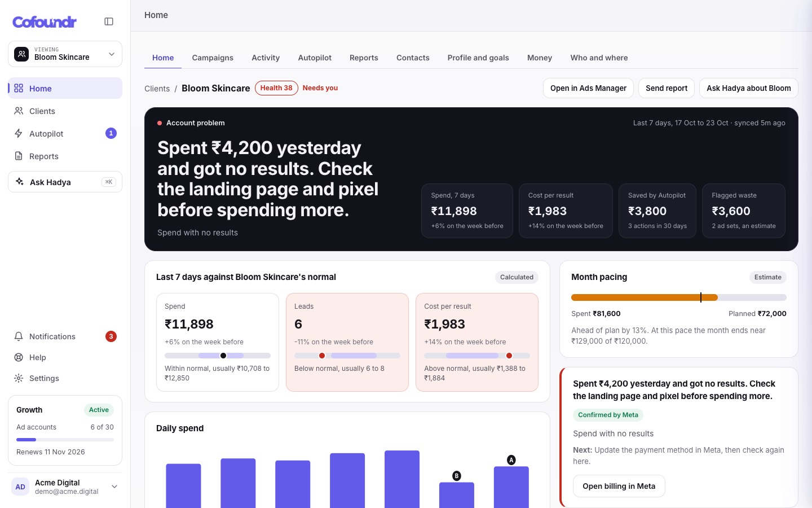Click marker B on daily spend chart

(457, 476)
